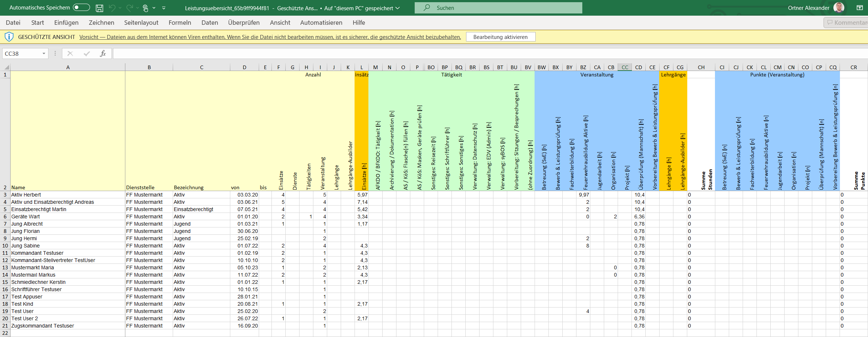This screenshot has width=868, height=337.
Task: Click into the Suchen search field
Action: pos(498,8)
